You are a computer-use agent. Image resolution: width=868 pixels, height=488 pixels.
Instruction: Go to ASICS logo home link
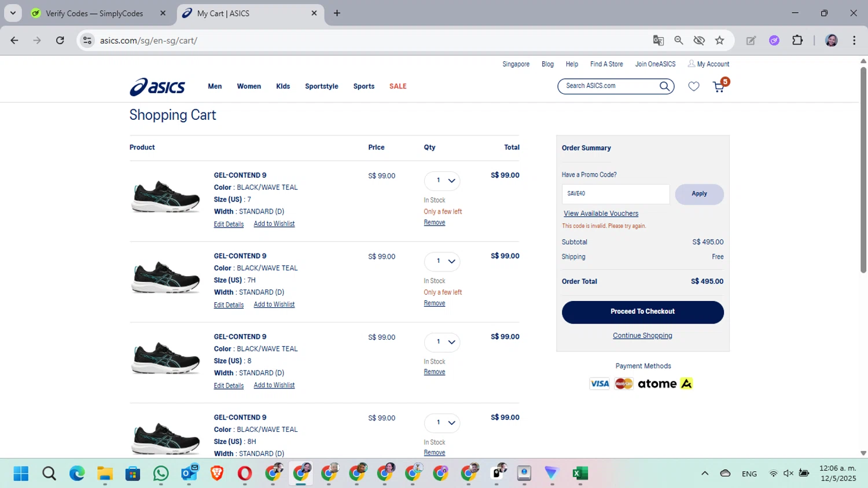157,87
